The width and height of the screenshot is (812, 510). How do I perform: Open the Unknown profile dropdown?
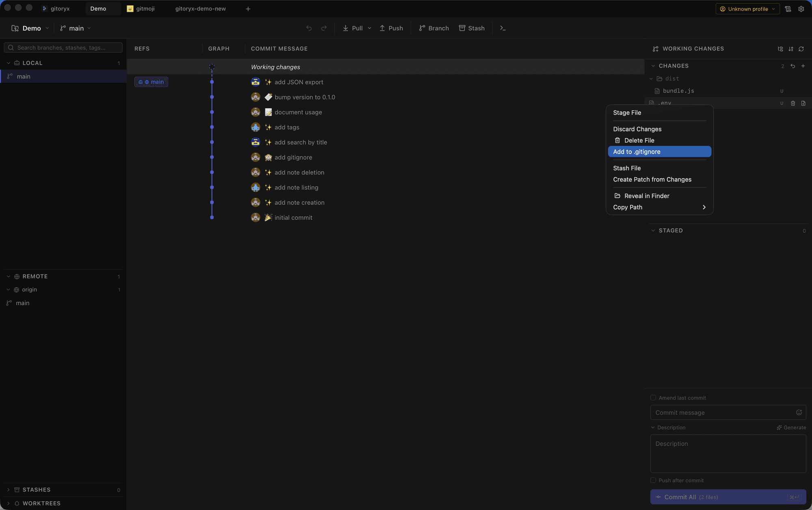(747, 9)
